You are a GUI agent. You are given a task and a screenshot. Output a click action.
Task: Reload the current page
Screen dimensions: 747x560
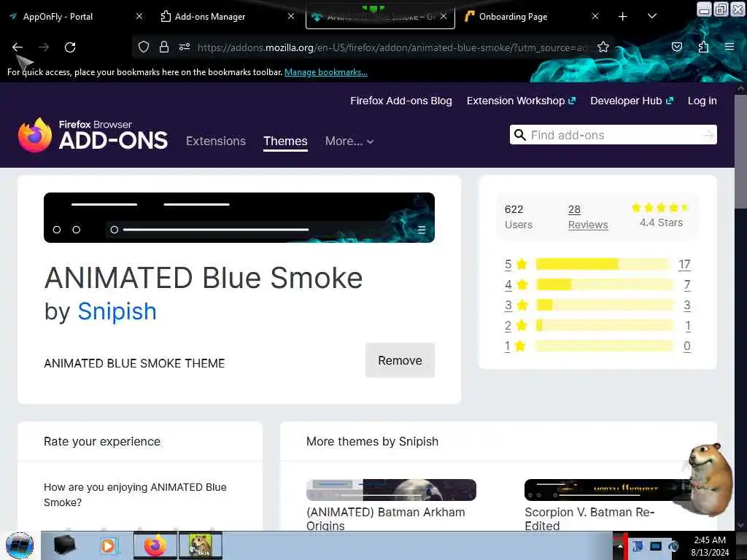(x=70, y=47)
